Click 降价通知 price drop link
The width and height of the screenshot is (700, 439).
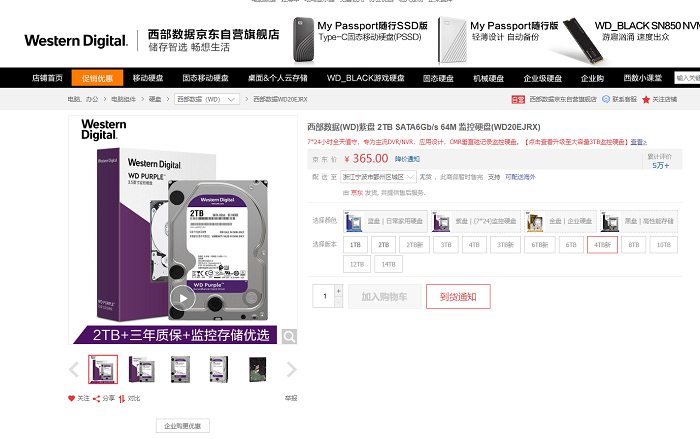(407, 159)
